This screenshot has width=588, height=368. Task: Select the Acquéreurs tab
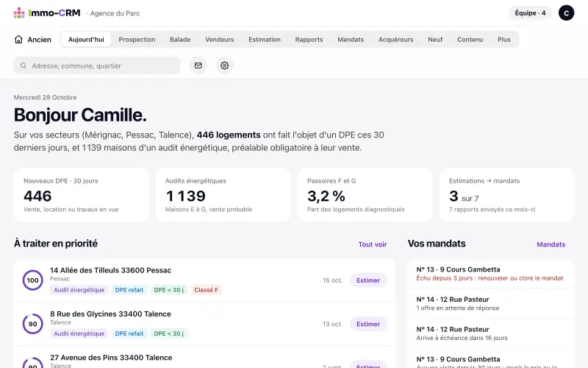(x=395, y=40)
